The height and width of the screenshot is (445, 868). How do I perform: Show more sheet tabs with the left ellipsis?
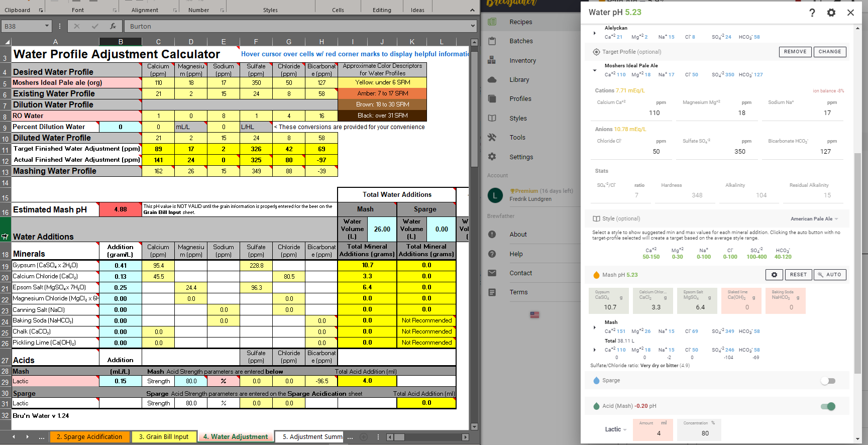coord(42,437)
